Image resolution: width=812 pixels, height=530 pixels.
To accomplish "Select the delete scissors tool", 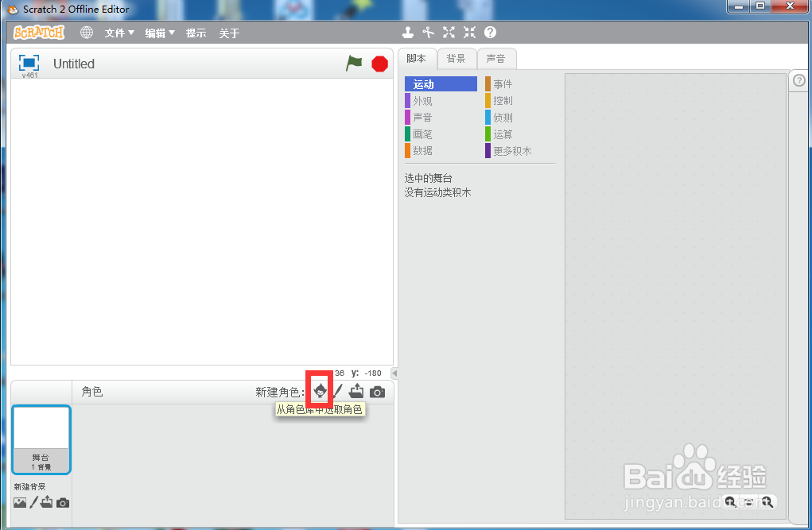I will [428, 33].
